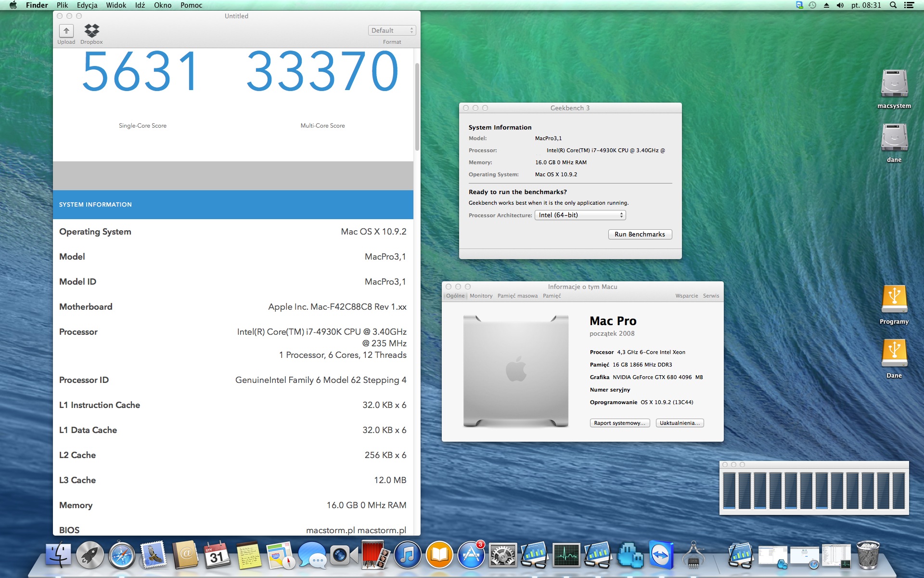
Task: Open the Idź menu
Action: click(x=140, y=5)
